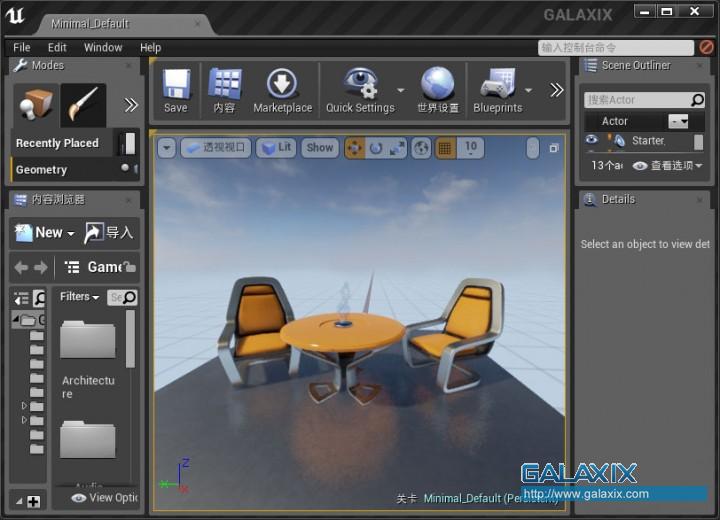Image resolution: width=720 pixels, height=520 pixels.
Task: Select the Place mode icon
Action: 36,104
